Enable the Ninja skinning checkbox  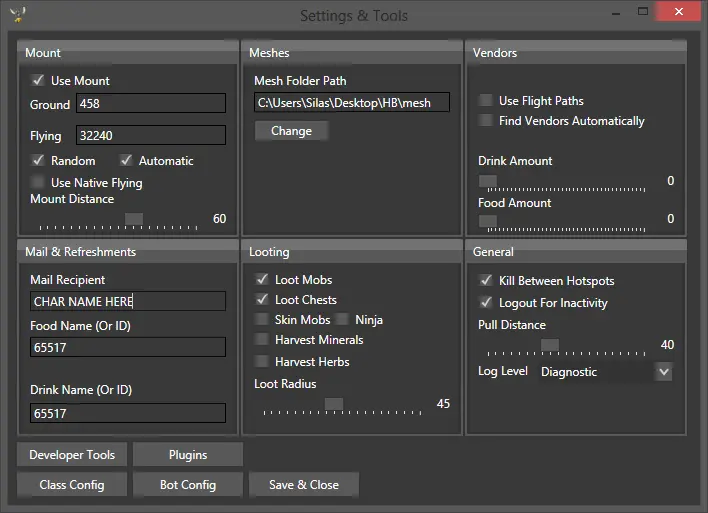pyautogui.click(x=343, y=320)
